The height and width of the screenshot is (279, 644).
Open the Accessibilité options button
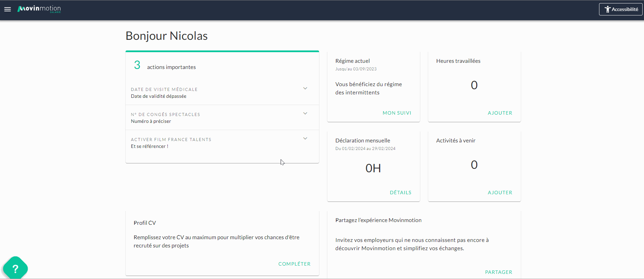click(x=621, y=9)
